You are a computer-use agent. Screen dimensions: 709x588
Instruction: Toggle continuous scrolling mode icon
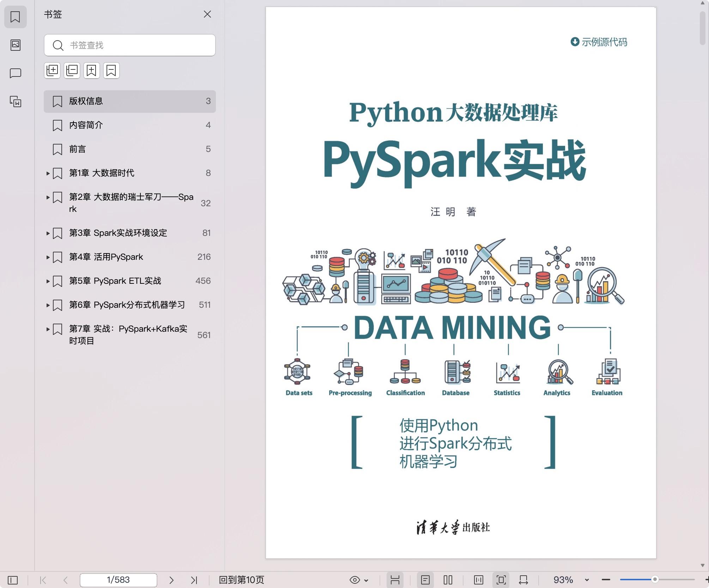point(395,580)
